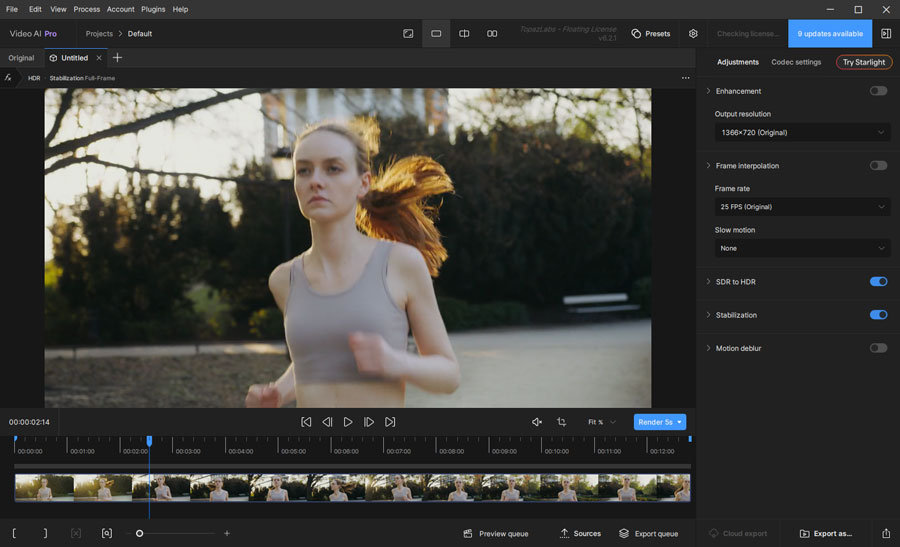Image resolution: width=900 pixels, height=547 pixels.
Task: Click the first thumbnail in the filmstrip
Action: point(44,488)
